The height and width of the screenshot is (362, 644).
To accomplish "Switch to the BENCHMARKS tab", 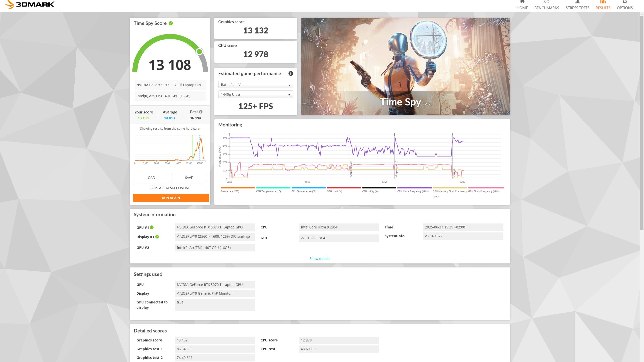I will click(546, 8).
